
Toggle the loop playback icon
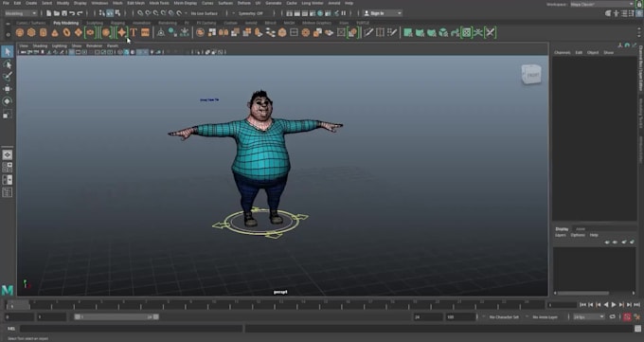[x=613, y=317]
